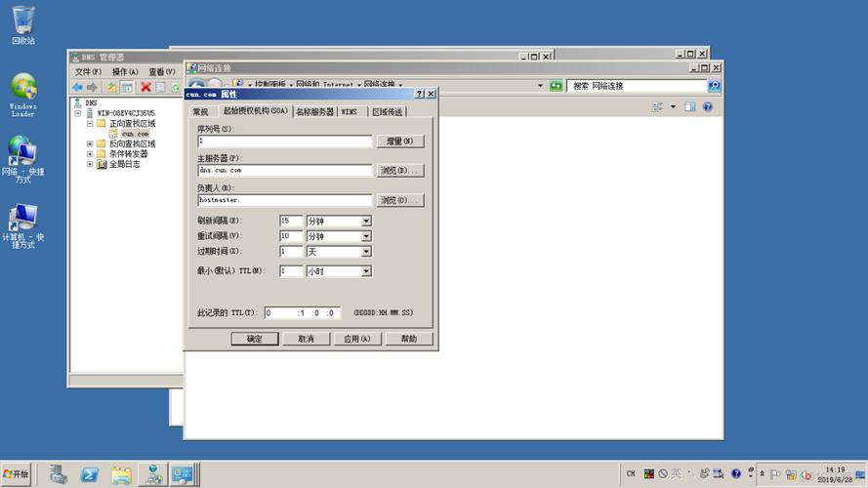Open the minimum default TTL unit dropdown
The image size is (868, 488).
pos(366,271)
